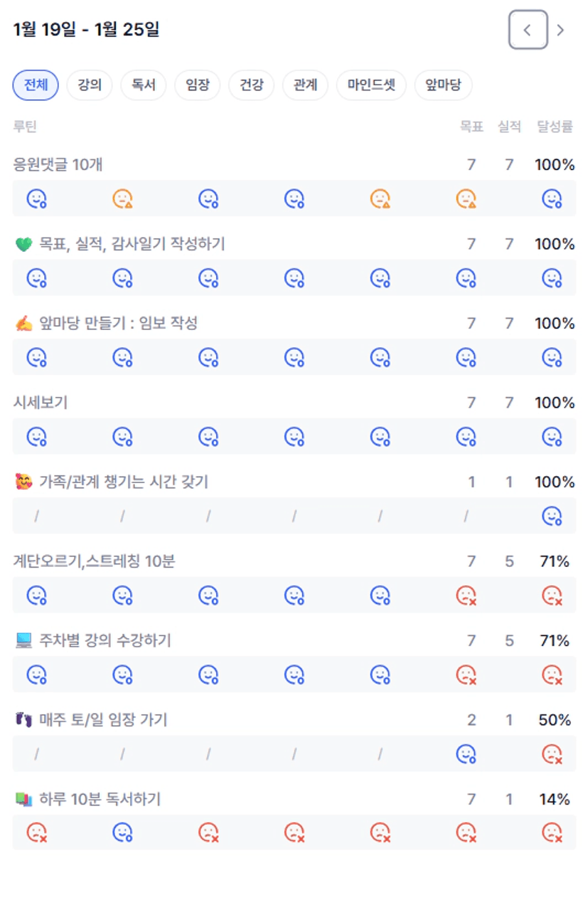Click the last-day red face in 주차별 강의 수강하기
588x900 pixels.
click(x=552, y=674)
